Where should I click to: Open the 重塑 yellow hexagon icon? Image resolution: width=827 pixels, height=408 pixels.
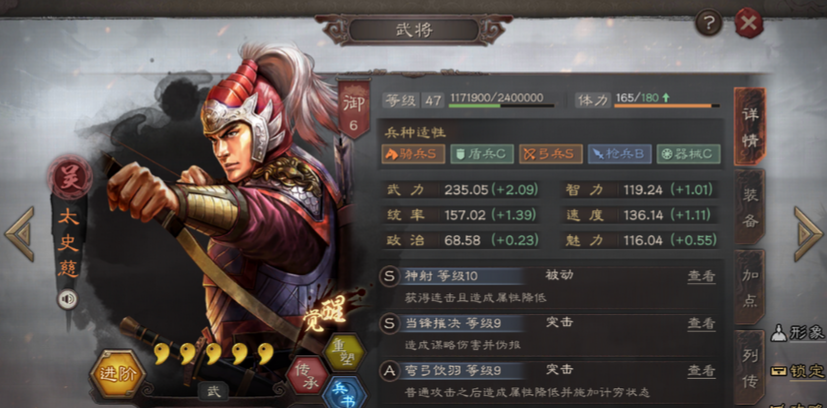click(344, 352)
